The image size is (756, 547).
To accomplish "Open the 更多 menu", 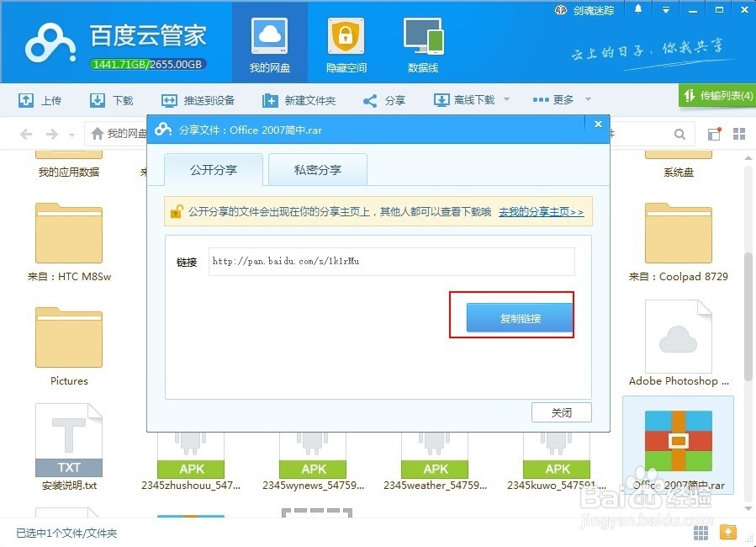I will point(553,100).
